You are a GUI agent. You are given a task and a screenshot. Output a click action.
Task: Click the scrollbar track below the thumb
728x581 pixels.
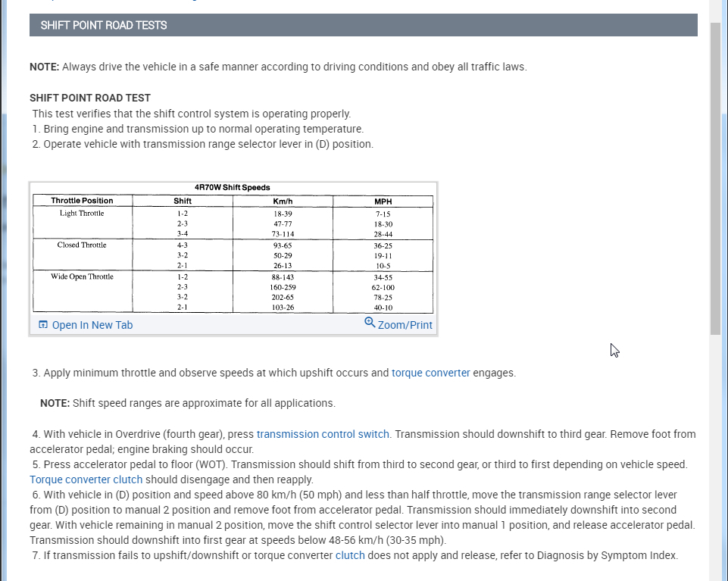click(715, 454)
